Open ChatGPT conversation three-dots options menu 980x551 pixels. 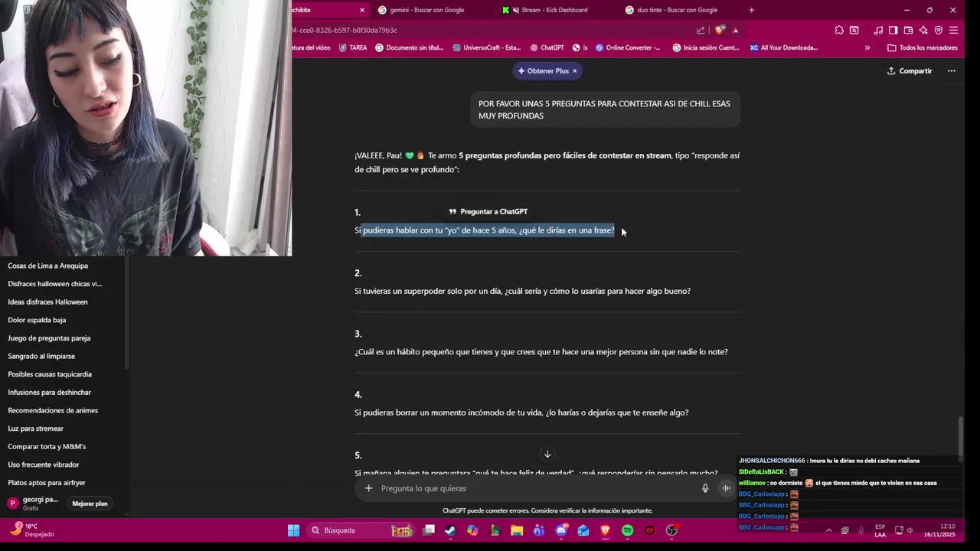click(951, 70)
